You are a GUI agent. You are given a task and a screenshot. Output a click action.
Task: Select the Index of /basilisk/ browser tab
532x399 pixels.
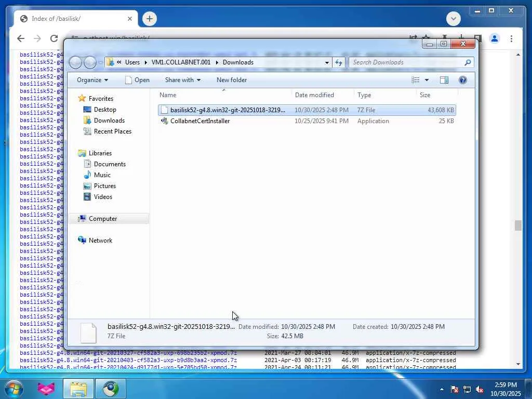click(x=75, y=19)
